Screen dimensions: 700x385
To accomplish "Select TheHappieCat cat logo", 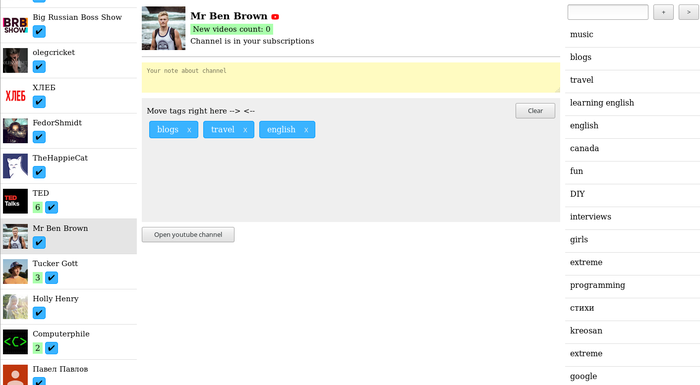I will point(15,166).
